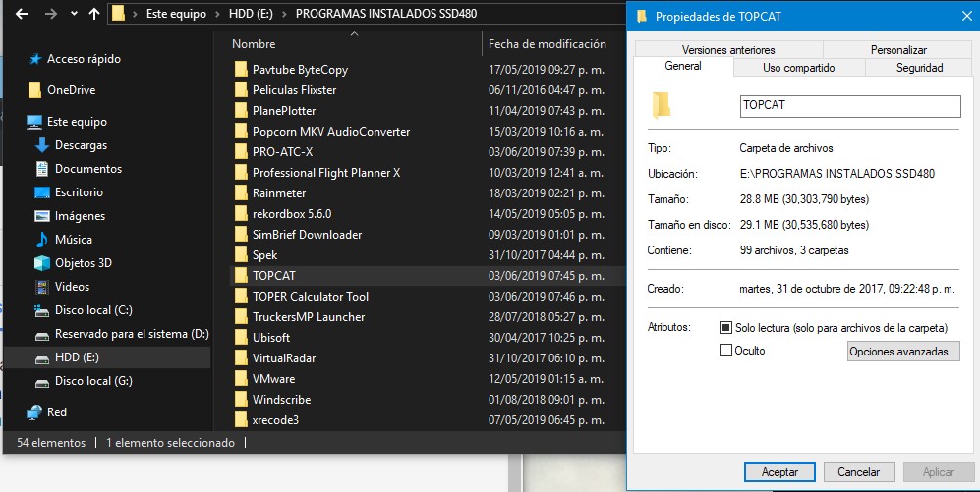Click folder icon of xrecode3
The image size is (980, 492).
[241, 419]
